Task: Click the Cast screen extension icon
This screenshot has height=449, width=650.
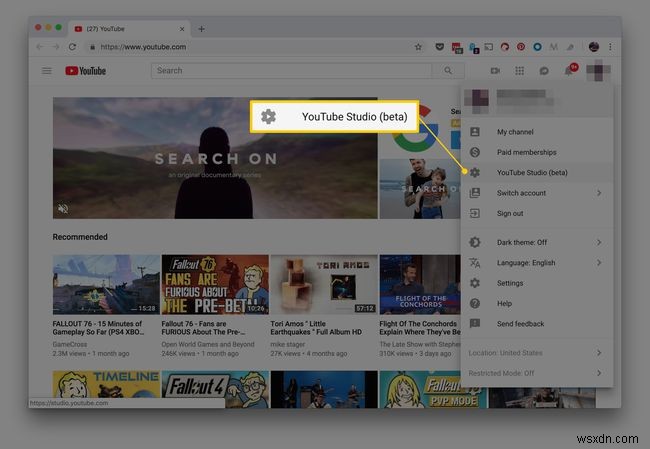Action: click(x=489, y=47)
